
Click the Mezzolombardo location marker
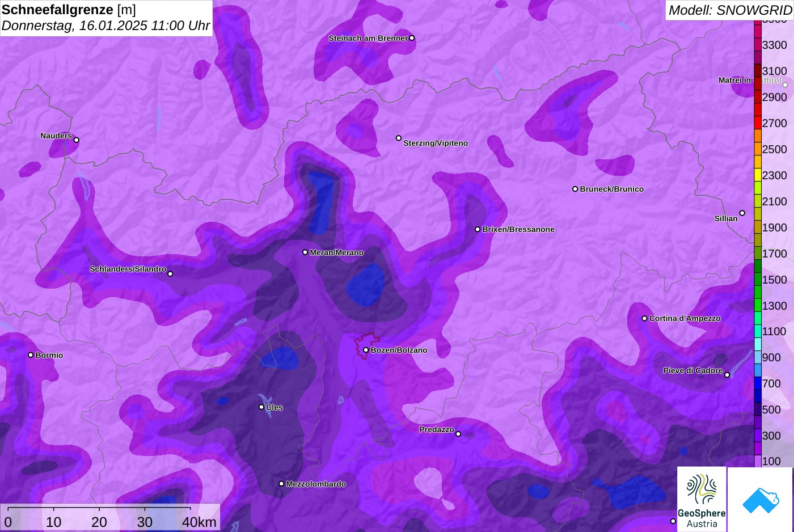coord(281,484)
